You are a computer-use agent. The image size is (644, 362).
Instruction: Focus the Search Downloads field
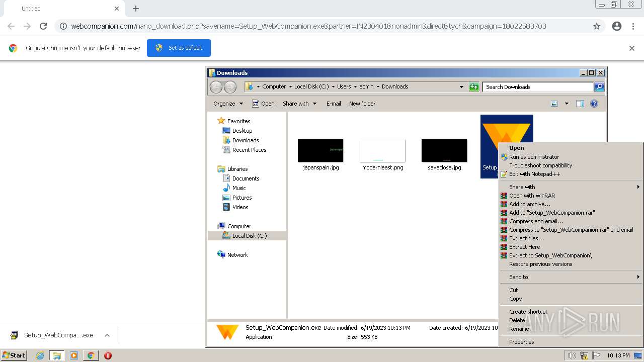click(537, 87)
